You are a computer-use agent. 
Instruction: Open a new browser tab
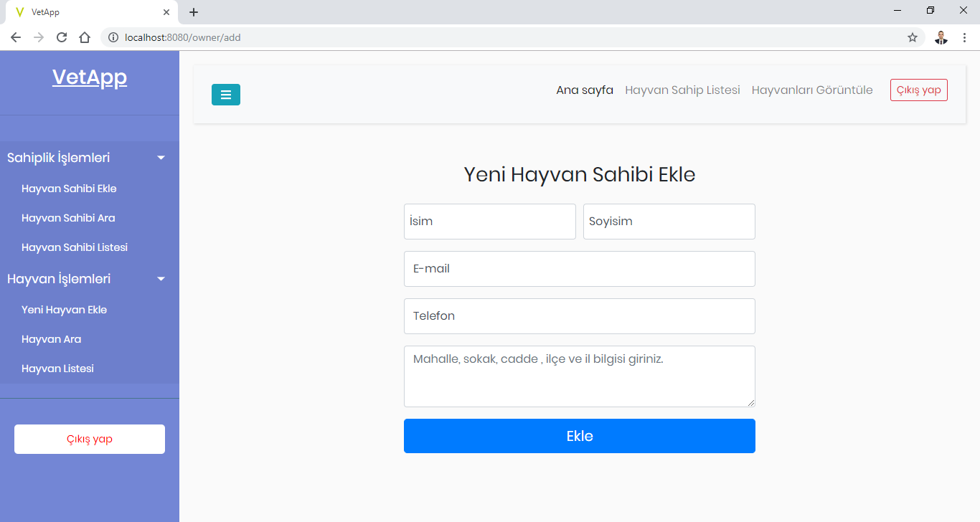tap(194, 12)
